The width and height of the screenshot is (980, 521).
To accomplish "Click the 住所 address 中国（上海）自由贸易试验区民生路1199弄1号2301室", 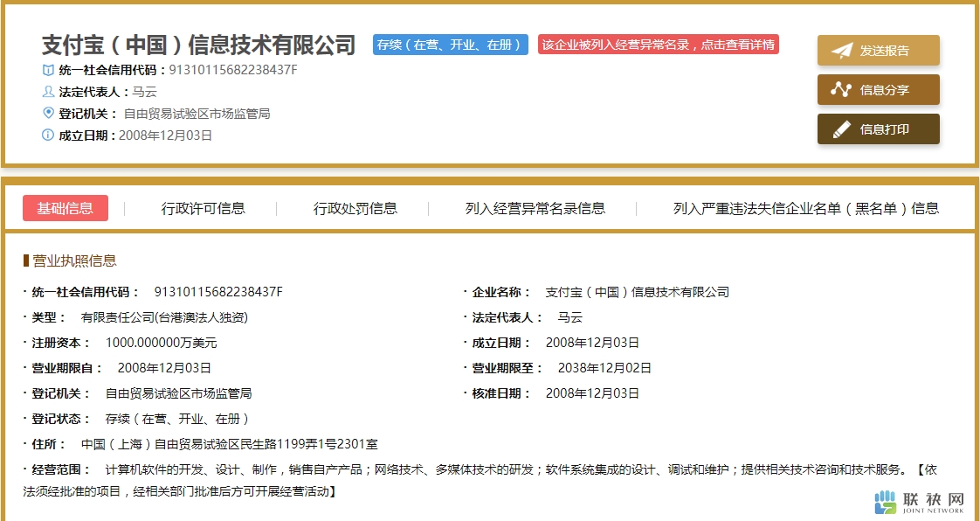I will click(230, 445).
